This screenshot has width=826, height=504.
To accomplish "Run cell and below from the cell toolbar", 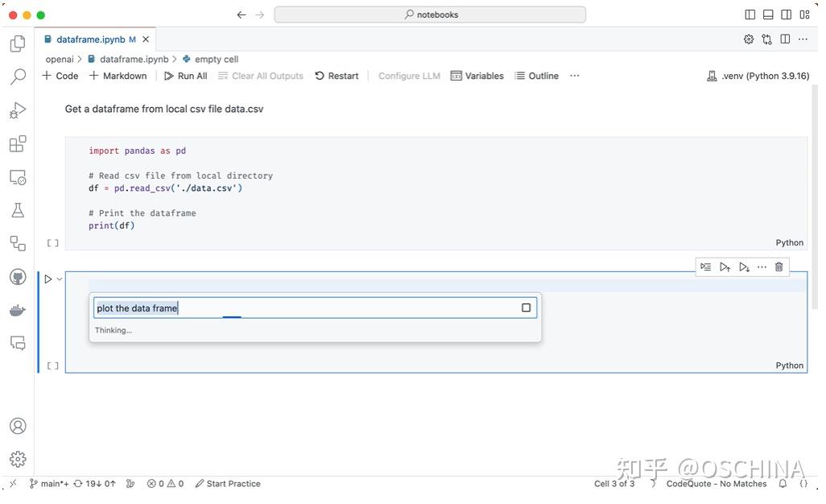I will [x=743, y=266].
